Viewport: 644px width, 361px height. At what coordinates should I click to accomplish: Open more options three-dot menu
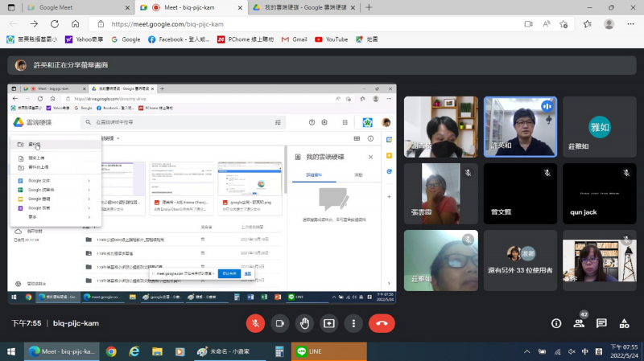353,323
